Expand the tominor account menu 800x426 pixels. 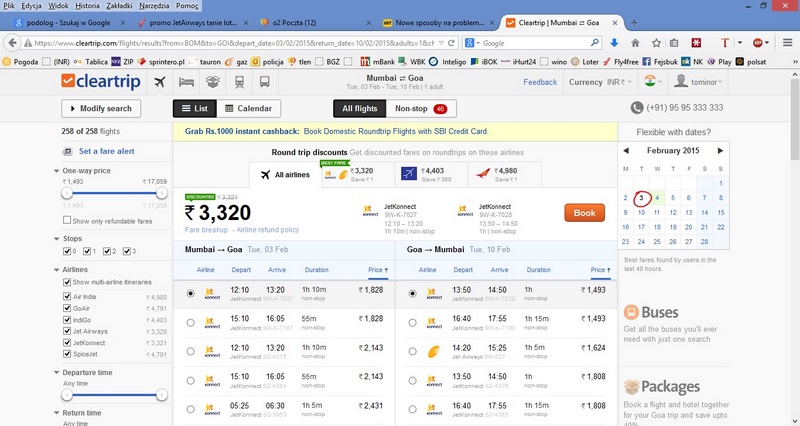(698, 82)
